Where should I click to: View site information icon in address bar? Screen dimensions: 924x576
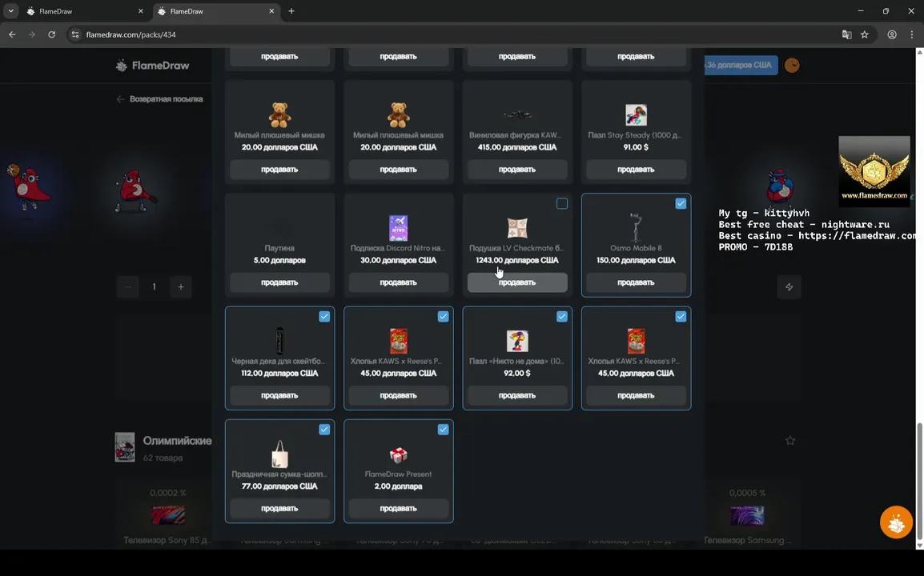74,34
